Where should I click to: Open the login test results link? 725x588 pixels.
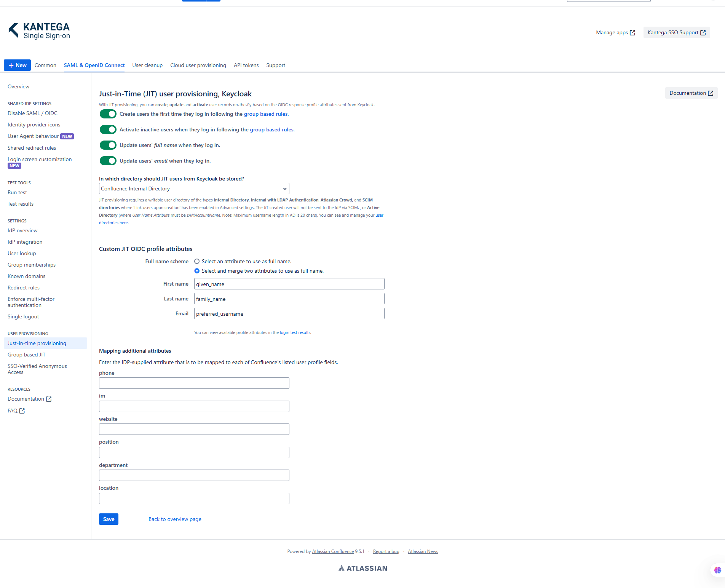point(295,333)
